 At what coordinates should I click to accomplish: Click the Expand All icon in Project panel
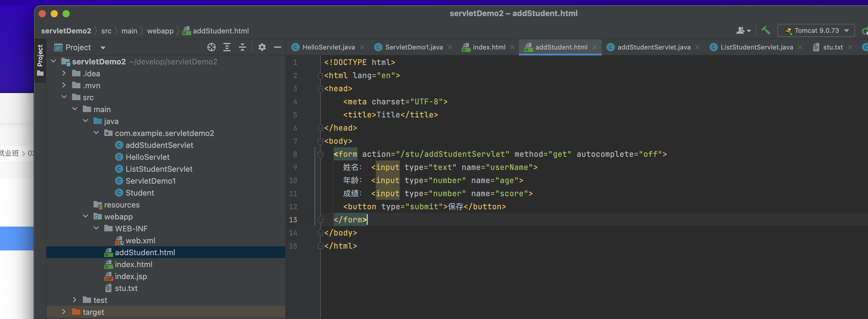point(227,47)
